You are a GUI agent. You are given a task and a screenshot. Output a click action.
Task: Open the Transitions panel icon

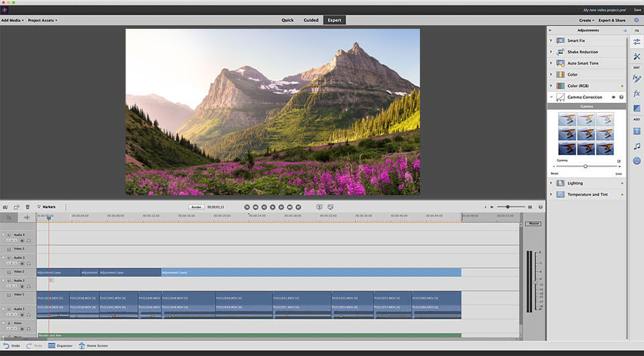[x=637, y=109]
